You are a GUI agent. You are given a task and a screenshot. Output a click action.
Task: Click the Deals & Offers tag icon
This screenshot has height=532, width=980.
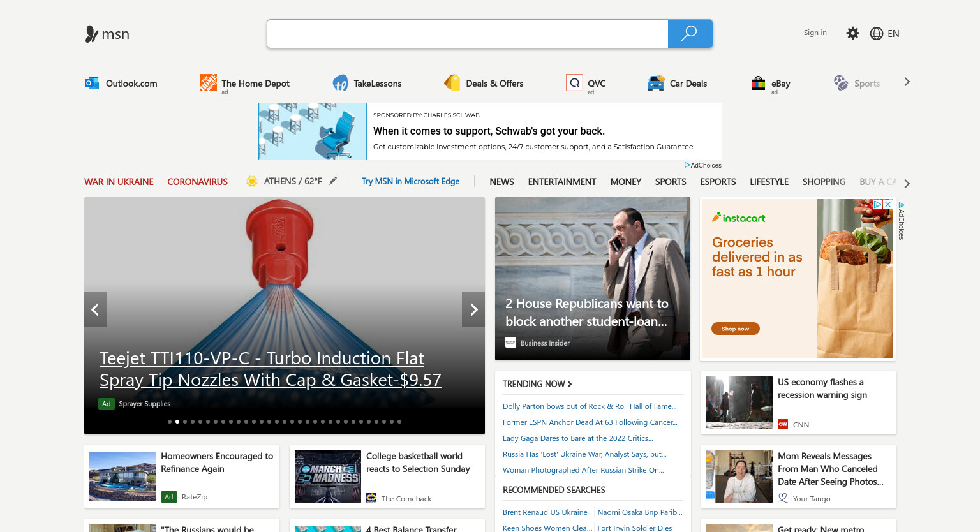click(x=452, y=83)
